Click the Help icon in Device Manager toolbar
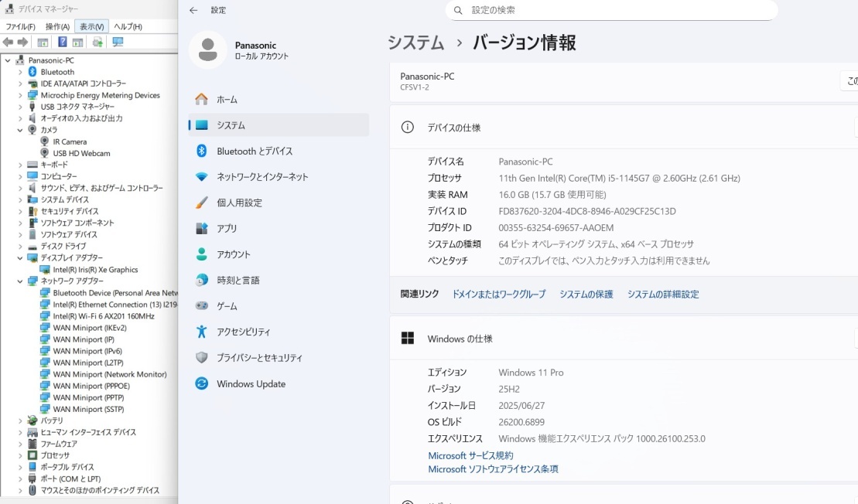The height and width of the screenshot is (504, 858). coord(63,42)
